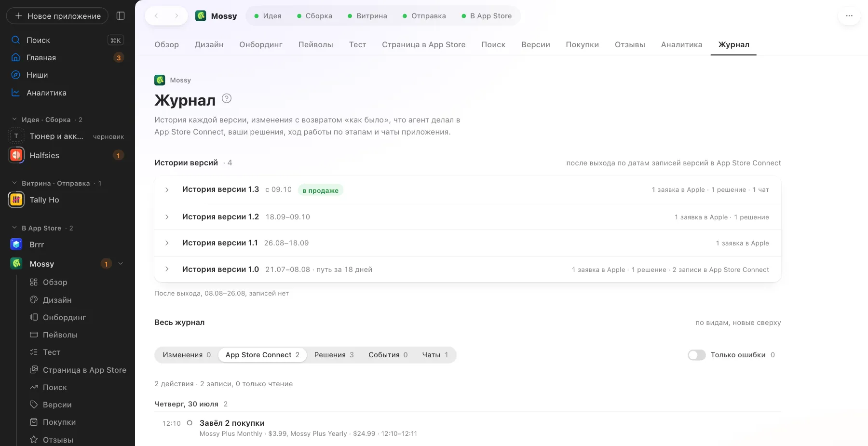Switch to the Обзор top tab
The image size is (868, 446).
(x=166, y=44)
